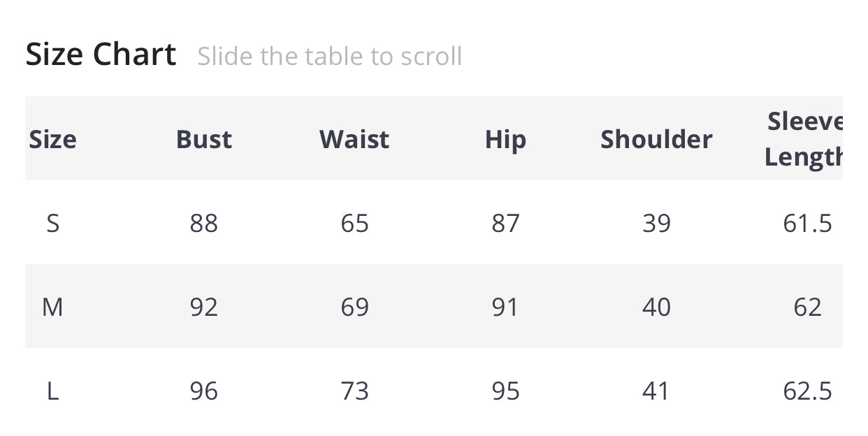Select the size M row label

[x=52, y=307]
